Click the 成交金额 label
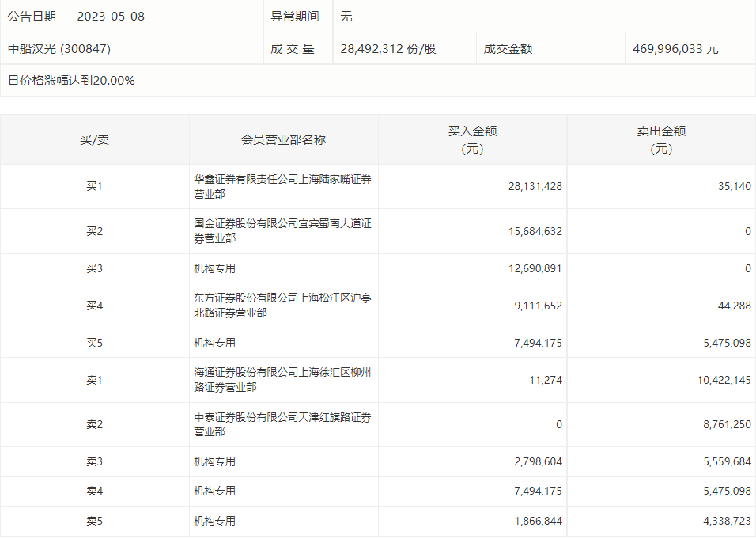The height and width of the screenshot is (539, 756). pyautogui.click(x=508, y=49)
